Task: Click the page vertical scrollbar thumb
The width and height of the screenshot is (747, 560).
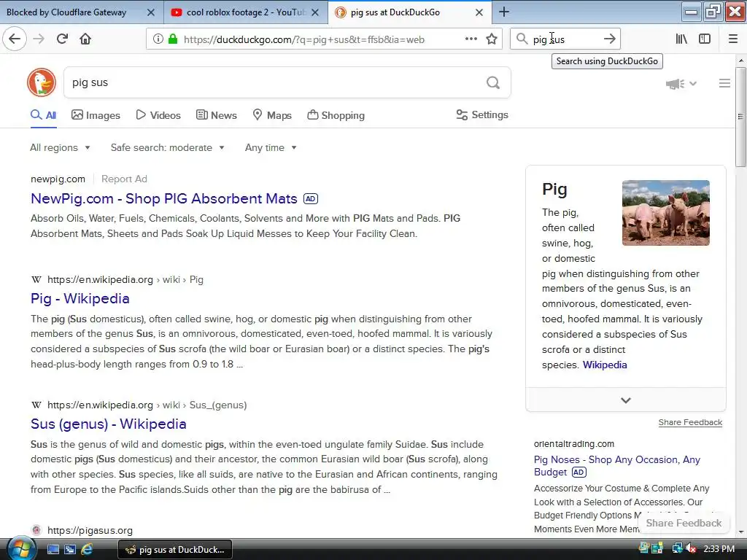Action: (x=740, y=117)
